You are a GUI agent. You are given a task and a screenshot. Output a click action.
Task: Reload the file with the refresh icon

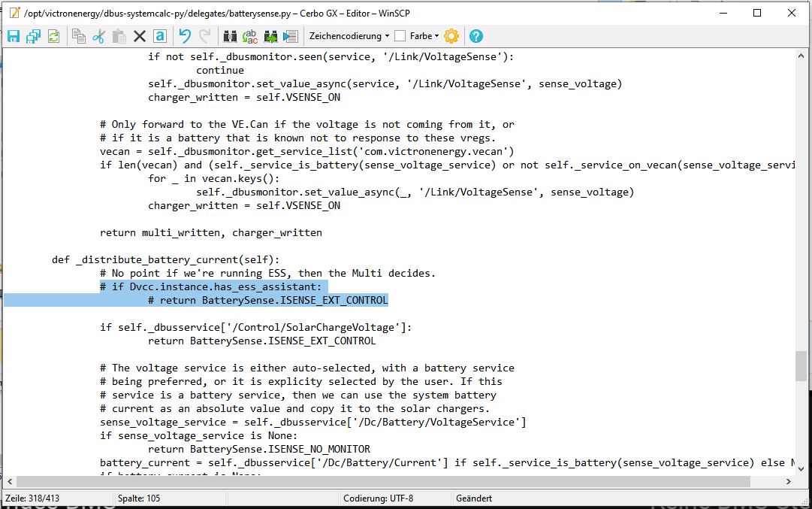point(53,36)
